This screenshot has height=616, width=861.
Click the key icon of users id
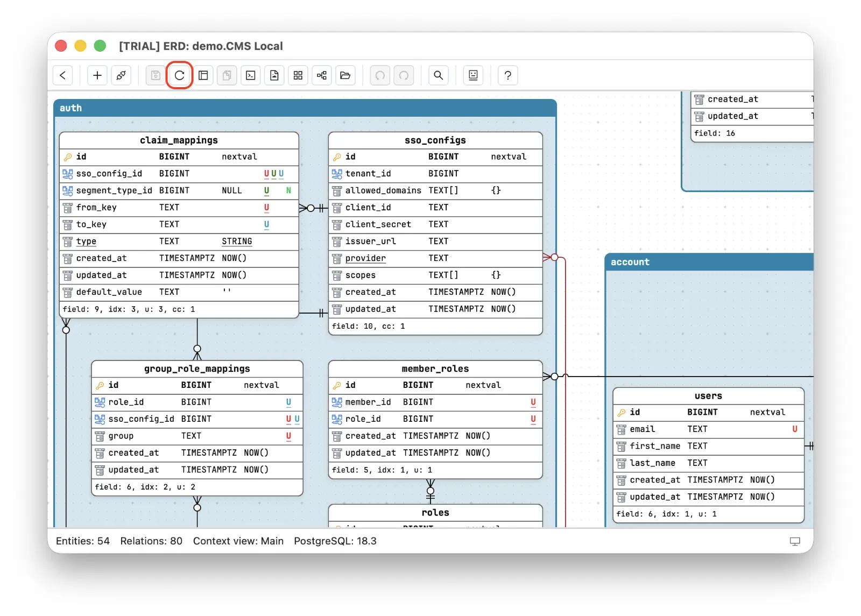coord(622,413)
